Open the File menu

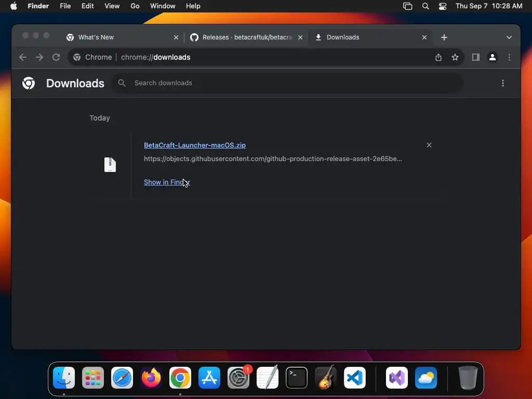coord(65,6)
